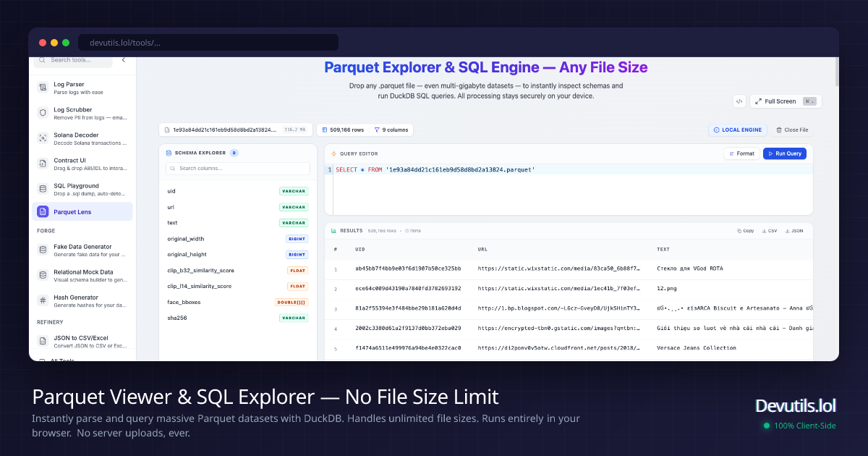Image resolution: width=868 pixels, height=456 pixels.
Task: Click the Schema Explorer database icon
Action: pyautogui.click(x=169, y=153)
